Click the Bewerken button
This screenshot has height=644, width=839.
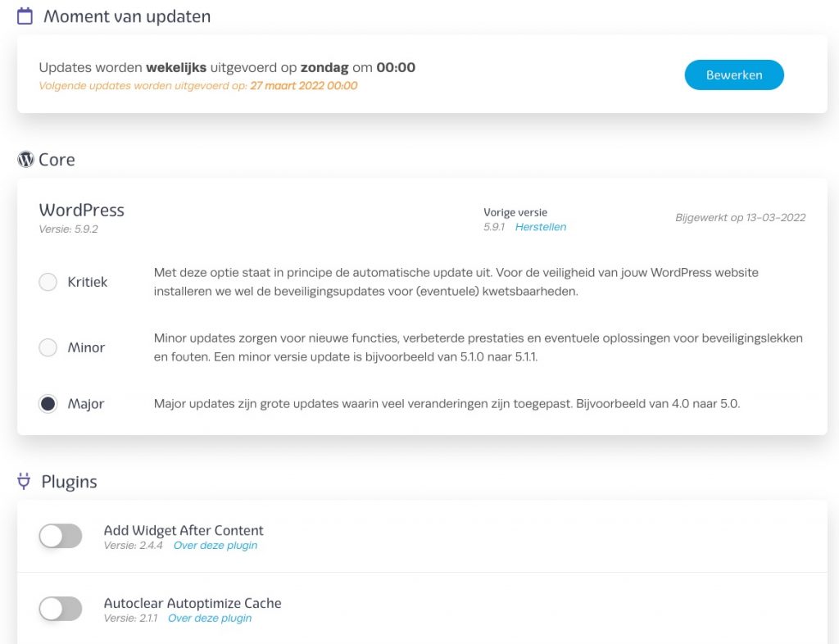734,75
